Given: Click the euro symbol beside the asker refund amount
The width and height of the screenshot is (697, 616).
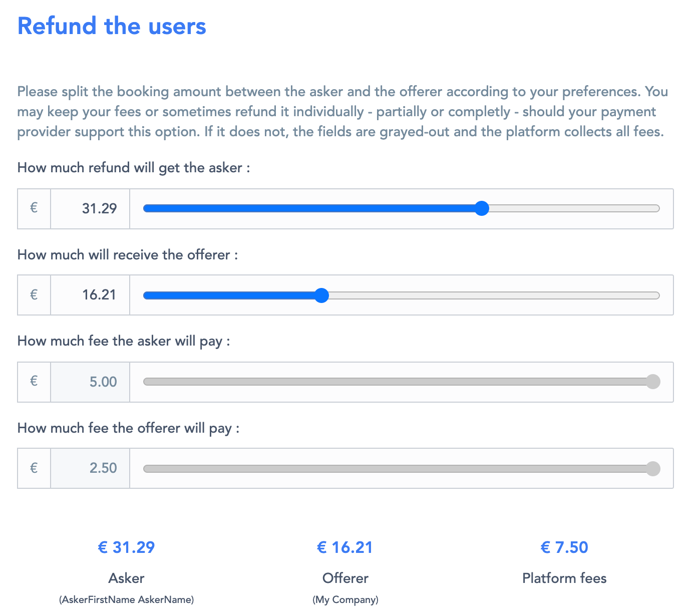Looking at the screenshot, I should click(34, 208).
